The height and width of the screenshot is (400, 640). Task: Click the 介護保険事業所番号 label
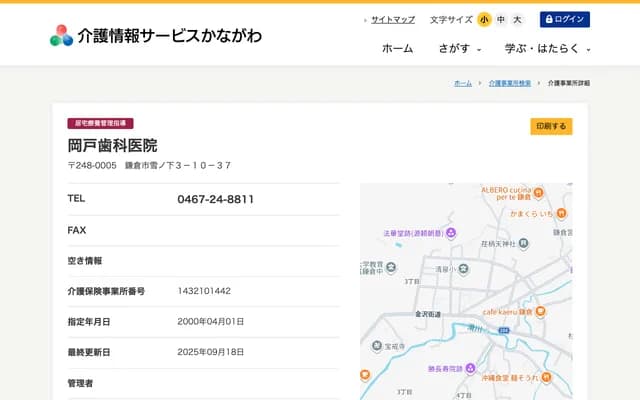coord(106,291)
